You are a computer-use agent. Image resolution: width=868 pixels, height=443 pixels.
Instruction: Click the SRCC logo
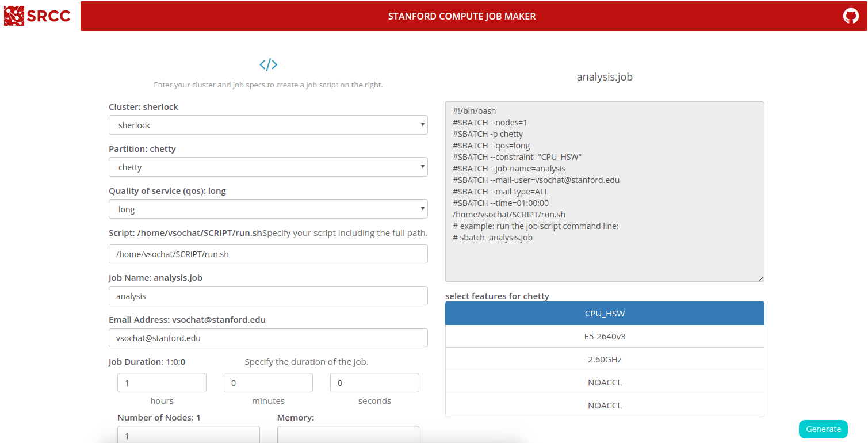[x=37, y=16]
